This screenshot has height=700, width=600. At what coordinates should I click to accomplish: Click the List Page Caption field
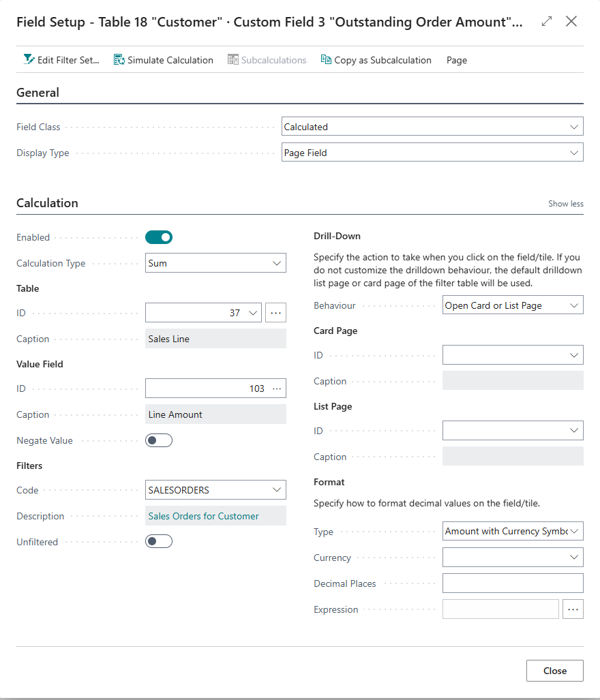[513, 456]
